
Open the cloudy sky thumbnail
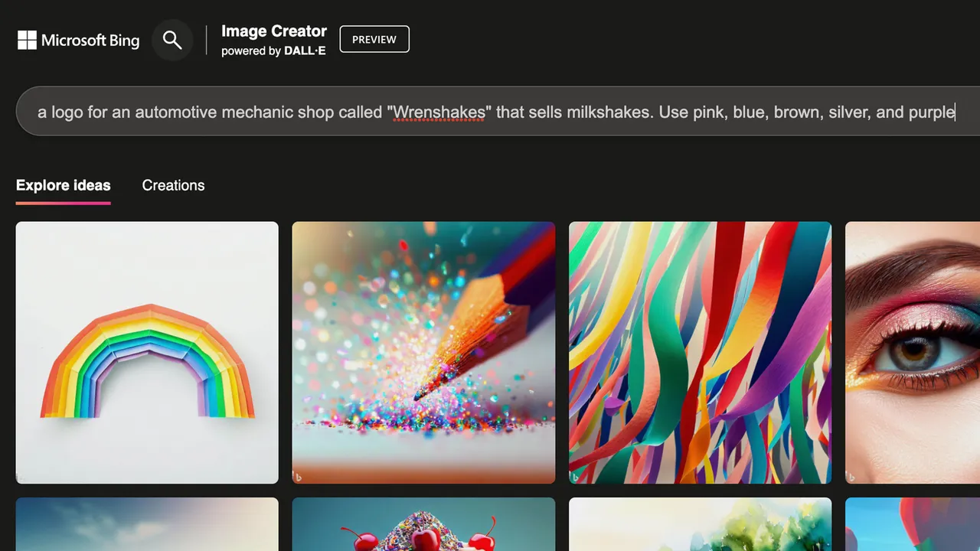pyautogui.click(x=147, y=524)
